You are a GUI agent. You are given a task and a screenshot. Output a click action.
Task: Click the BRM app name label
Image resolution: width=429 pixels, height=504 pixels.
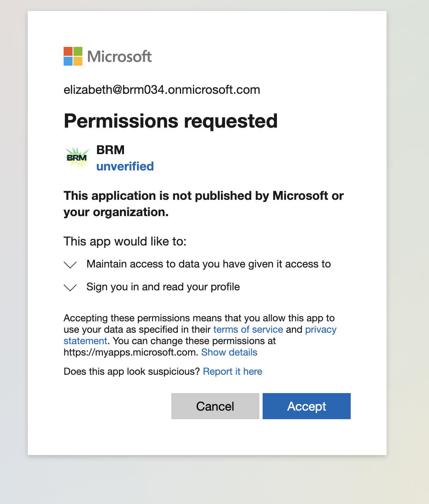click(110, 150)
